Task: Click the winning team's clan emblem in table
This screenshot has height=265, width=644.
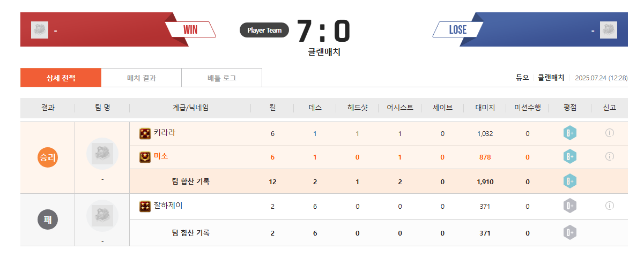Action: click(102, 154)
